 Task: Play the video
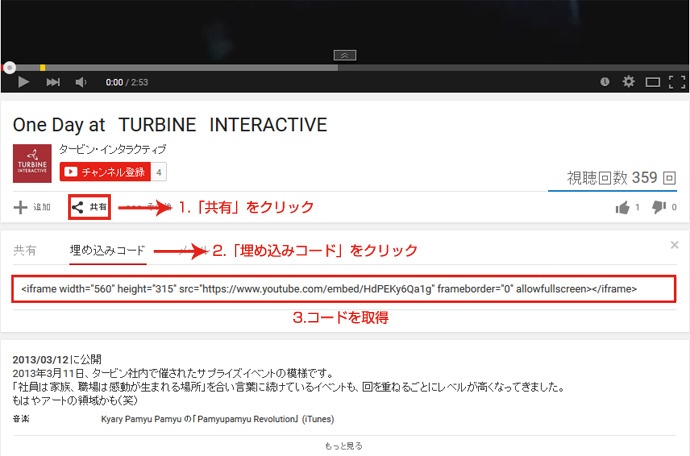pyautogui.click(x=23, y=82)
